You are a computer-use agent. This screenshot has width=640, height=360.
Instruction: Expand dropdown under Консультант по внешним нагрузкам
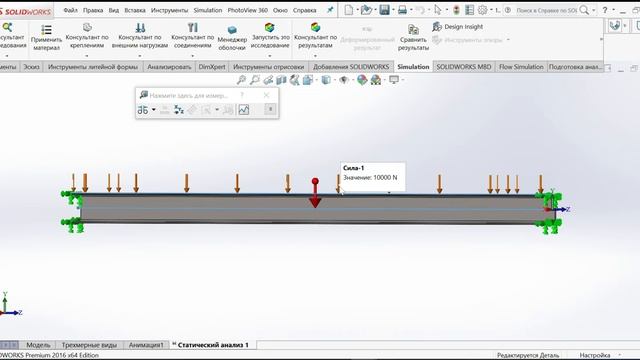[140, 56]
